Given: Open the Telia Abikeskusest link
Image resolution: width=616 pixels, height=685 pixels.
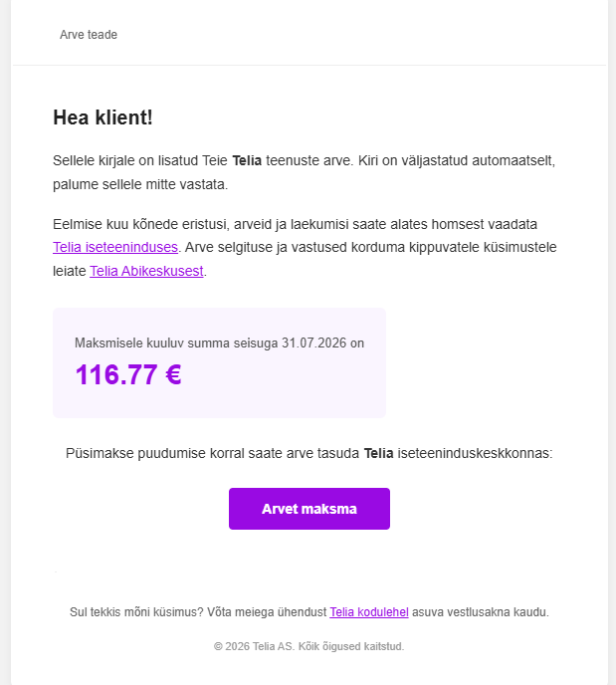Looking at the screenshot, I should [146, 271].
